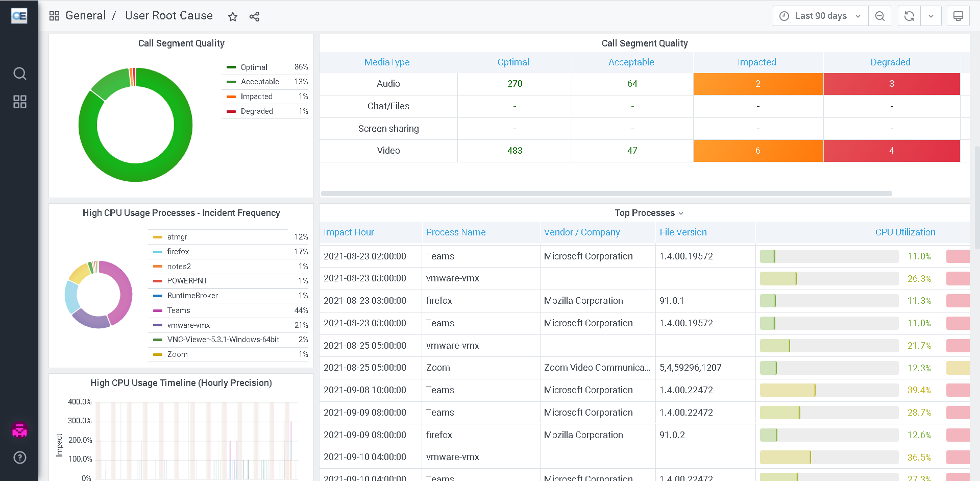Toggle the Optimal series in legend
980x481 pixels.
[x=254, y=67]
